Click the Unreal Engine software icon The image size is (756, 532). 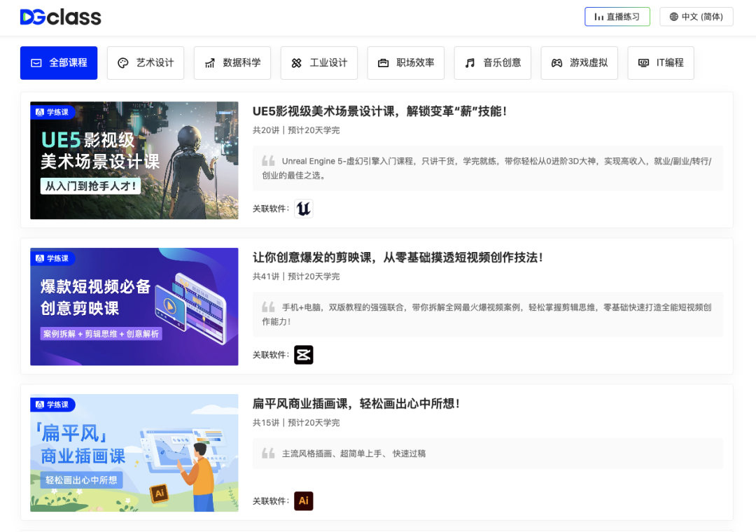[303, 208]
